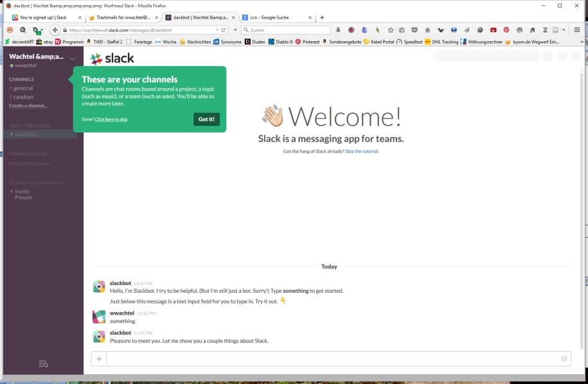Click the wwachtel avatar in the chat
This screenshot has height=384, width=588.
(99, 317)
